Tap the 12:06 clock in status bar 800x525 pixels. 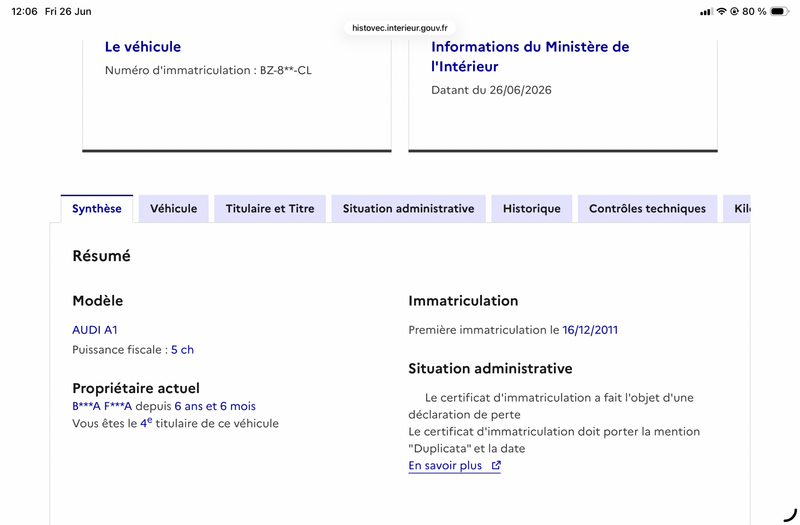pyautogui.click(x=24, y=11)
